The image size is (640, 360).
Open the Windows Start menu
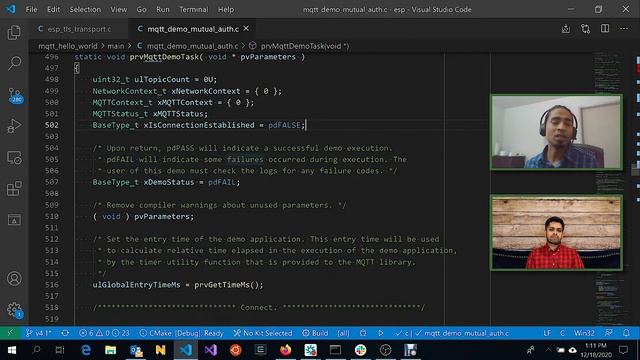pos(11,350)
